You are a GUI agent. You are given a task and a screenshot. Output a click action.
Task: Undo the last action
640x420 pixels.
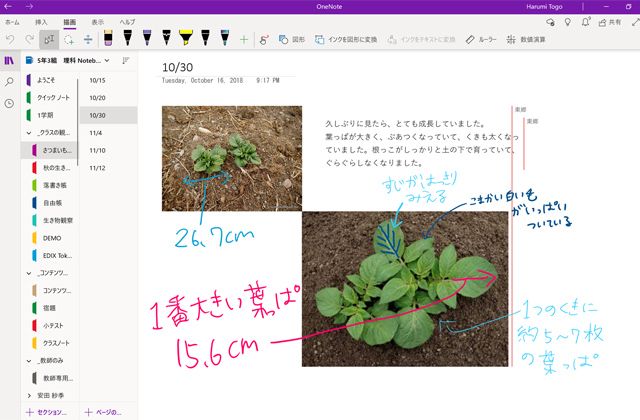10,40
